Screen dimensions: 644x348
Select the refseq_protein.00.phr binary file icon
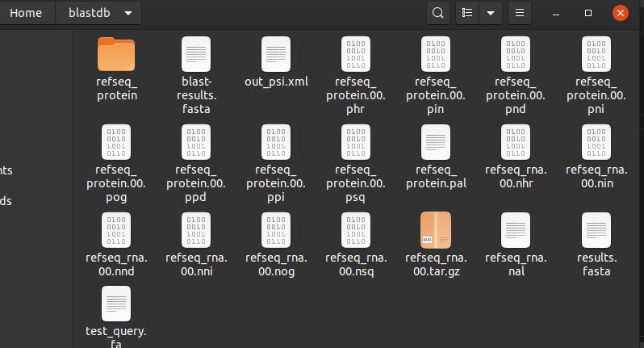pos(356,54)
